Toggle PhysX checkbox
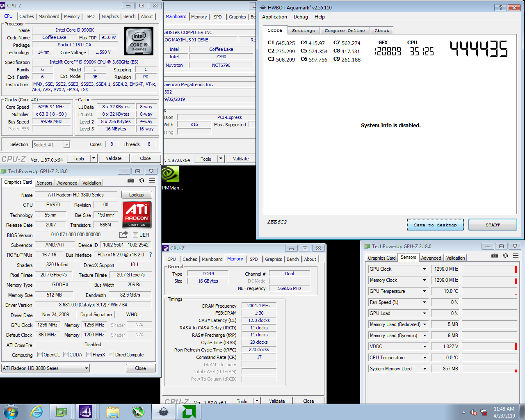Image resolution: width=525 pixels, height=420 pixels. (89, 355)
